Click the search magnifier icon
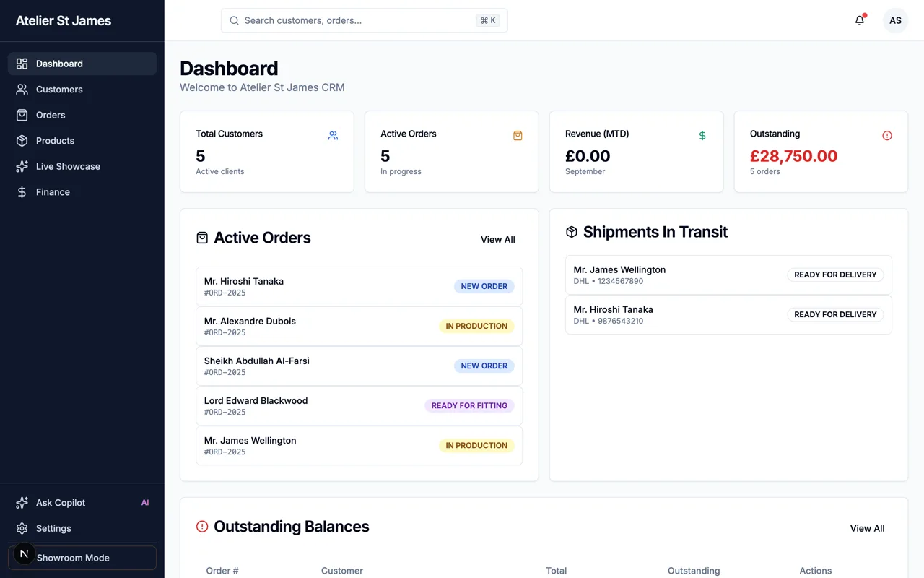This screenshot has width=924, height=578. point(234,20)
